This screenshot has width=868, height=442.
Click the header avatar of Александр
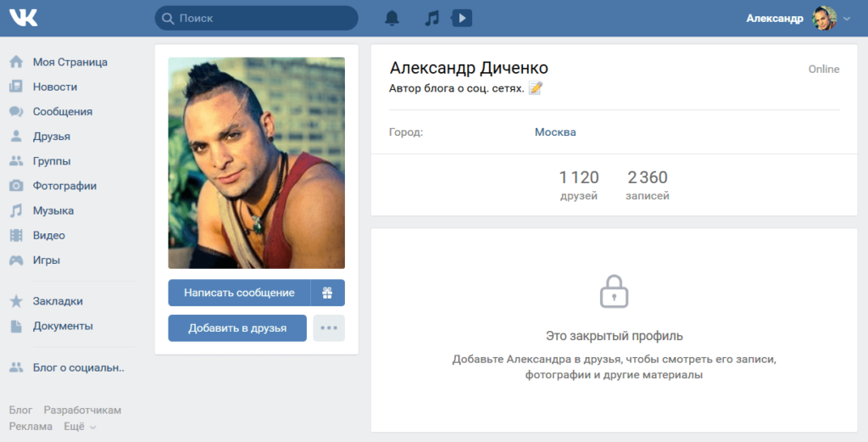coord(824,19)
